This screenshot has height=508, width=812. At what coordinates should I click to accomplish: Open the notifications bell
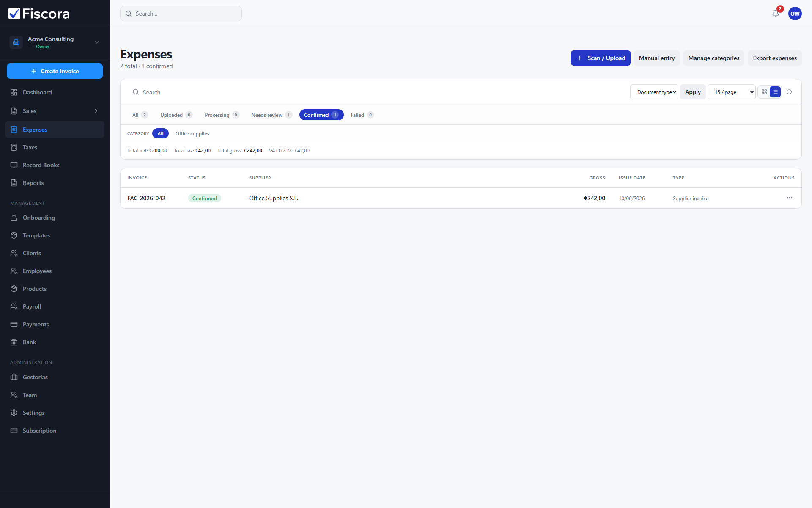click(776, 14)
